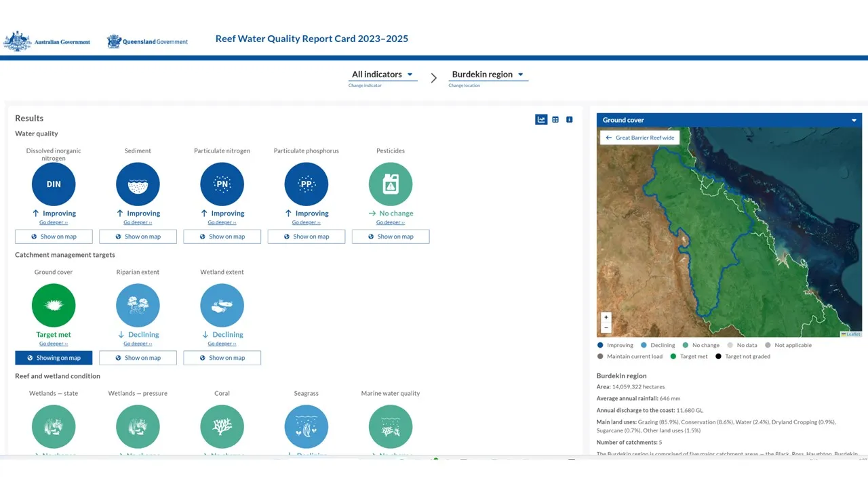
Task: Open the Burdekin region location dropdown
Action: (488, 75)
